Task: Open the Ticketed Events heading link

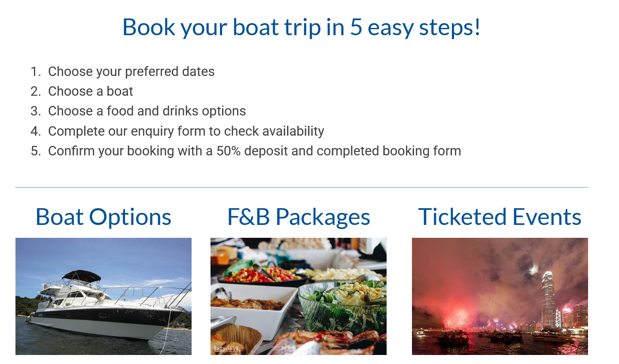Action: 500,217
